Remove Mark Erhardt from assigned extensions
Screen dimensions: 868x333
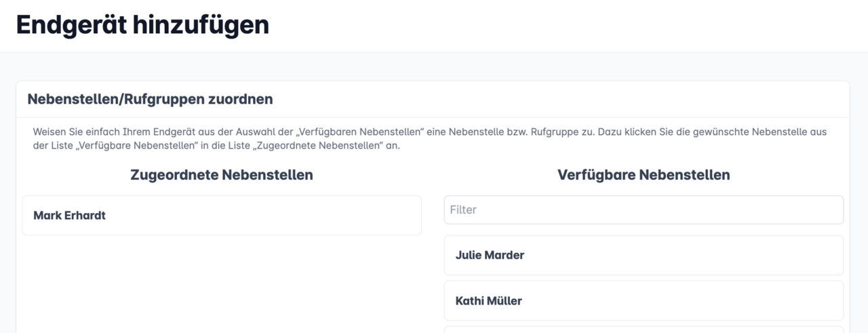click(x=222, y=216)
